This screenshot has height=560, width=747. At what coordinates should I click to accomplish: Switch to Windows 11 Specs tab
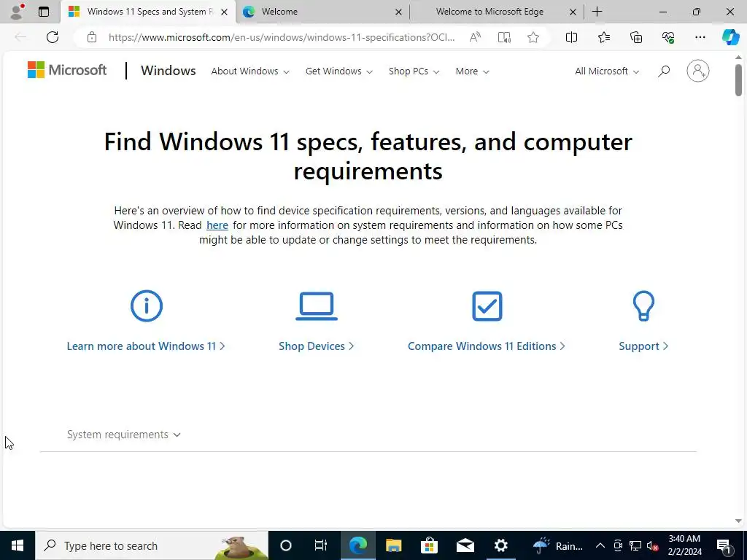(147, 12)
